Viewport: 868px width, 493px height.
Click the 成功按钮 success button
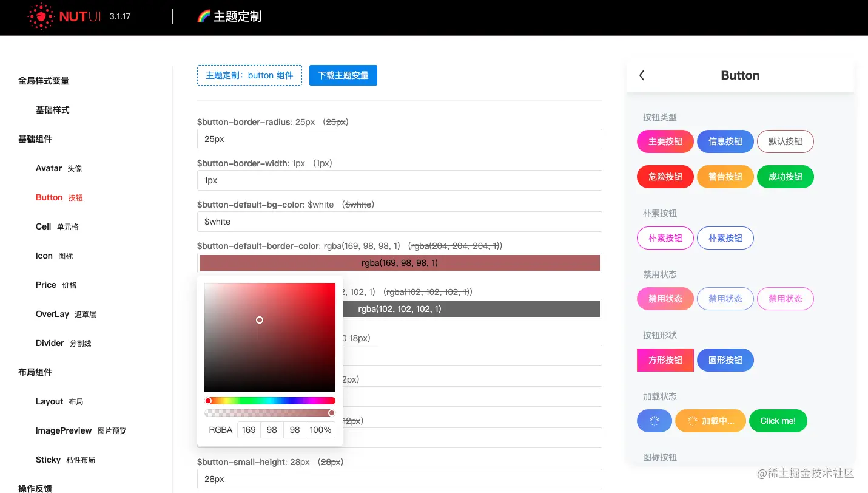(785, 177)
